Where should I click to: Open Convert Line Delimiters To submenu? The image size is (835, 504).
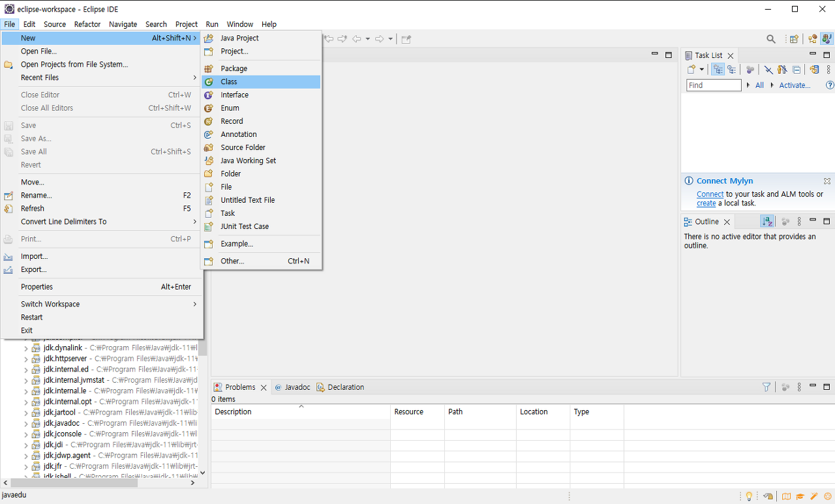click(x=101, y=222)
